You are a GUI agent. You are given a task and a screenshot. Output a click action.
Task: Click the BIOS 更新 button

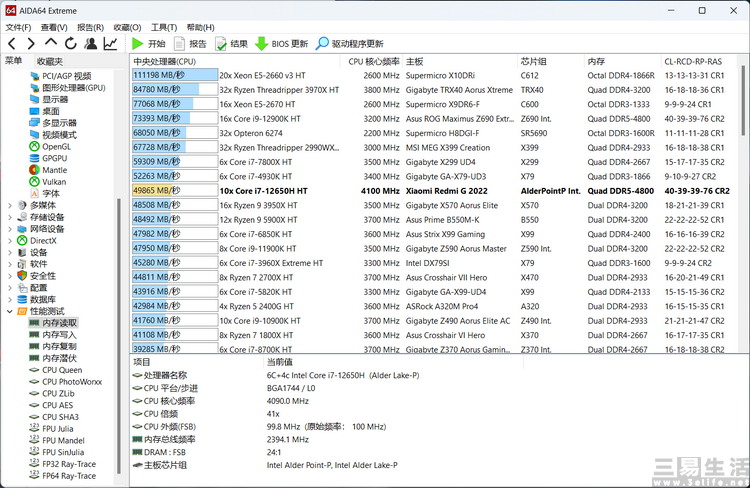point(282,44)
